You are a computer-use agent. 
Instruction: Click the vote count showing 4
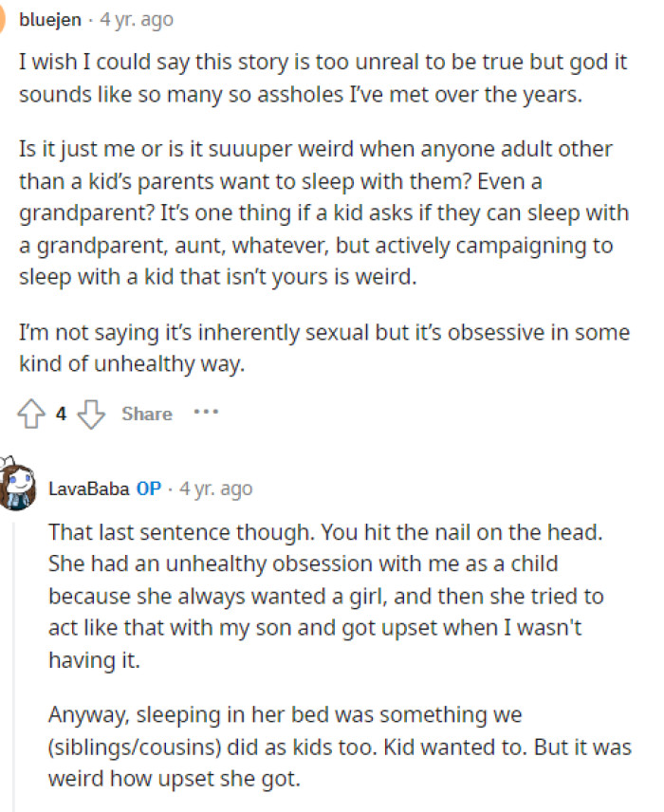tap(60, 413)
